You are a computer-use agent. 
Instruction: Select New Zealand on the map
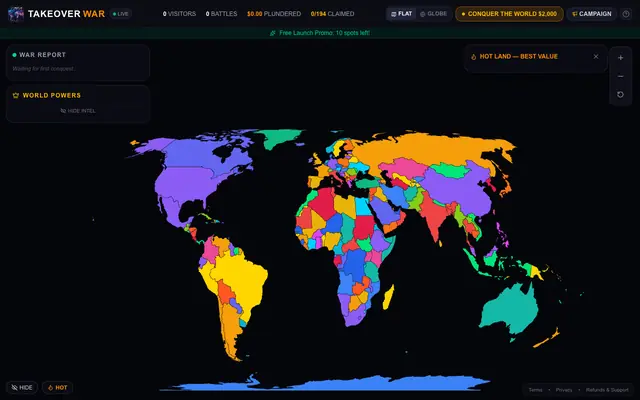[545, 340]
